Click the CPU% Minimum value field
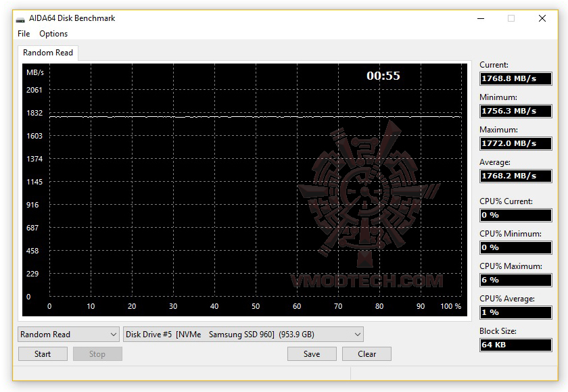568x392 pixels. [515, 247]
